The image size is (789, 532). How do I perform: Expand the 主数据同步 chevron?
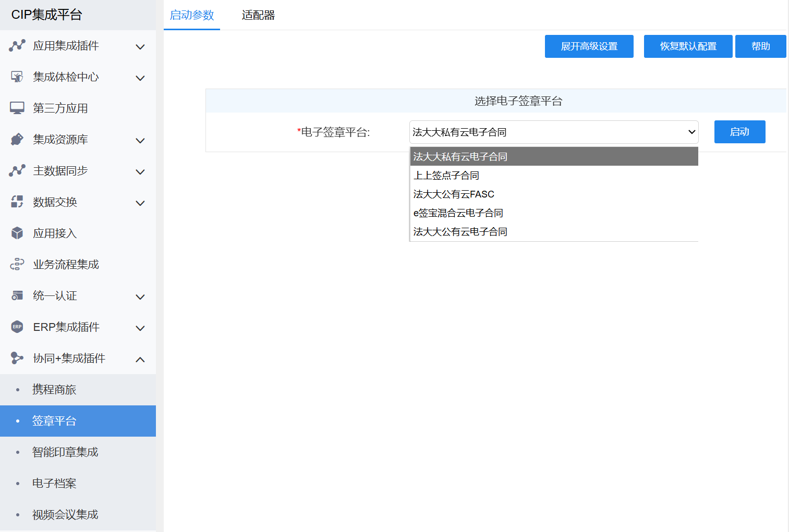pos(140,171)
